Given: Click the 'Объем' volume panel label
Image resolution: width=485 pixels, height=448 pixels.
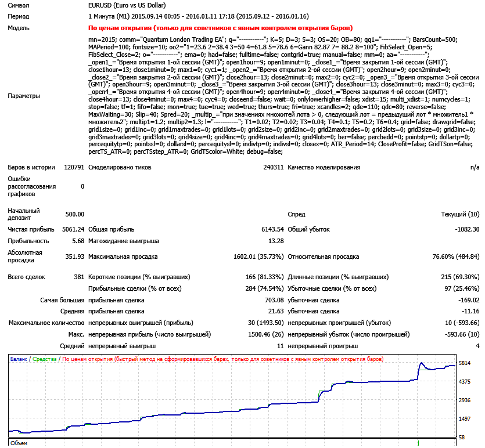Looking at the screenshot, I should click(x=19, y=443).
